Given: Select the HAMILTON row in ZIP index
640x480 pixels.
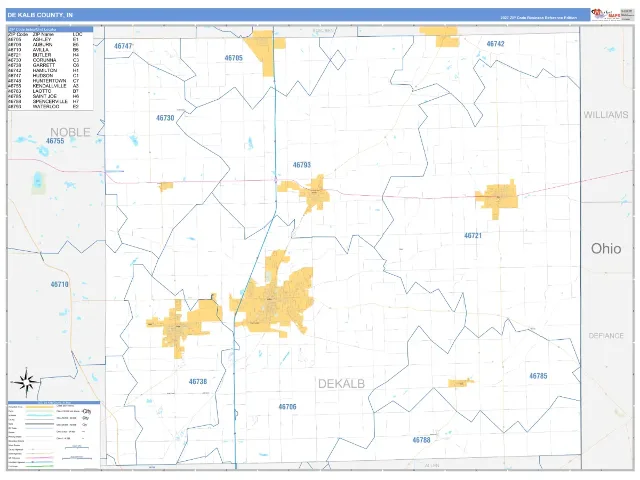Looking at the screenshot, I should point(44,70).
